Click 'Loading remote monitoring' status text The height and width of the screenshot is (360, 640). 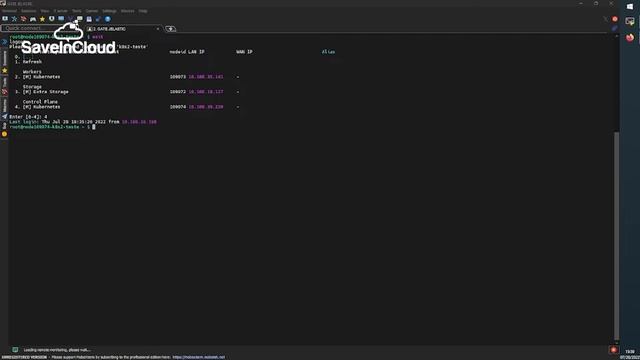pos(57,350)
